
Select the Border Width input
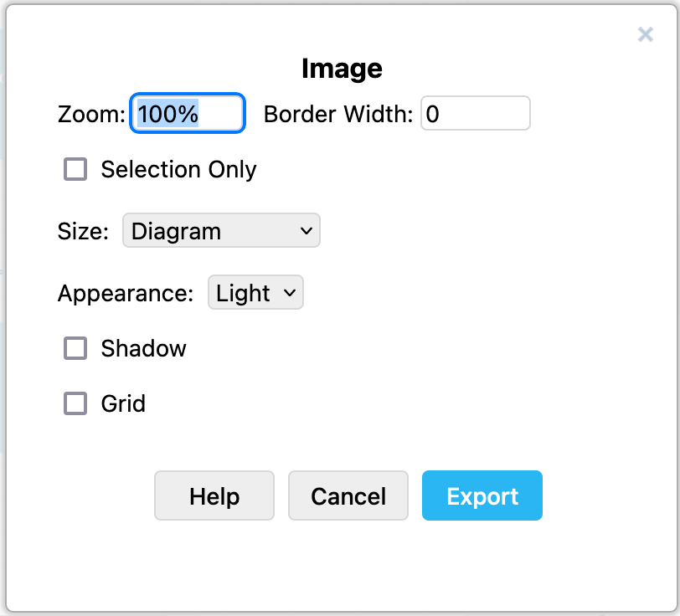tap(476, 113)
